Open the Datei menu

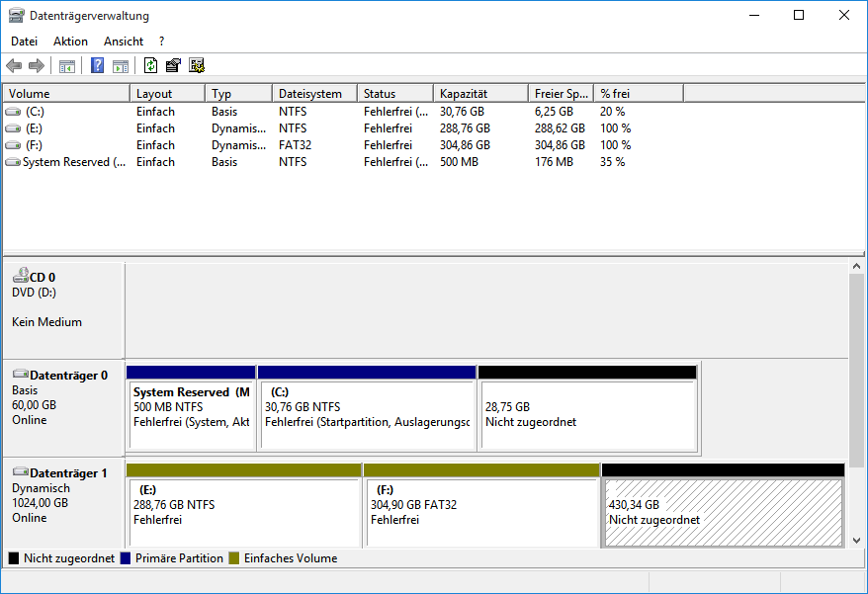[x=25, y=42]
